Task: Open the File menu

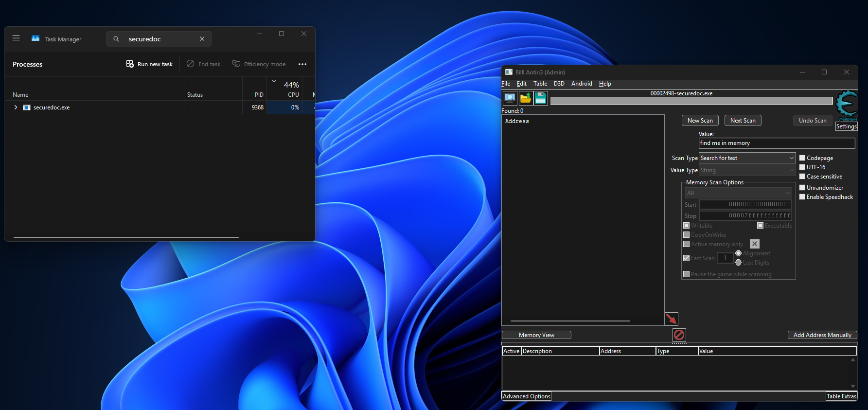Action: coord(506,84)
